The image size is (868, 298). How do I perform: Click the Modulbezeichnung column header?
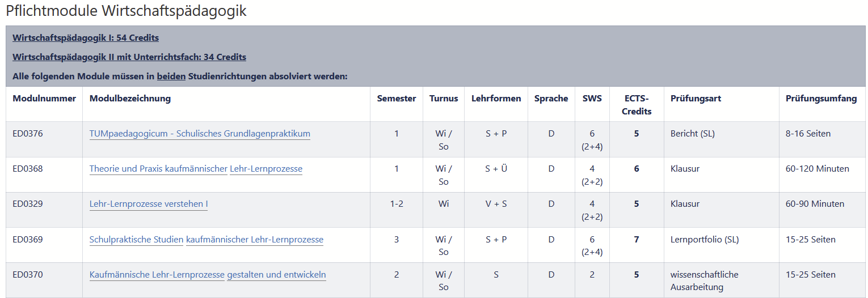(x=130, y=99)
